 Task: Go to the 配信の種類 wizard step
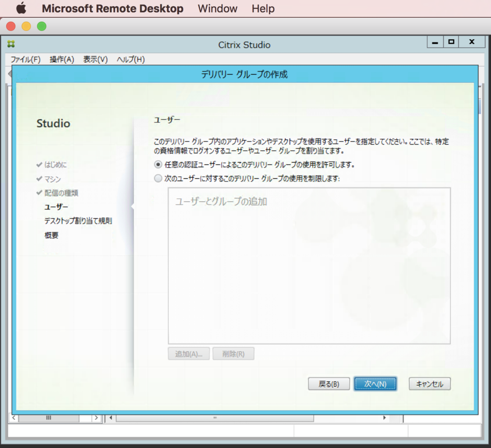pyautogui.click(x=61, y=193)
